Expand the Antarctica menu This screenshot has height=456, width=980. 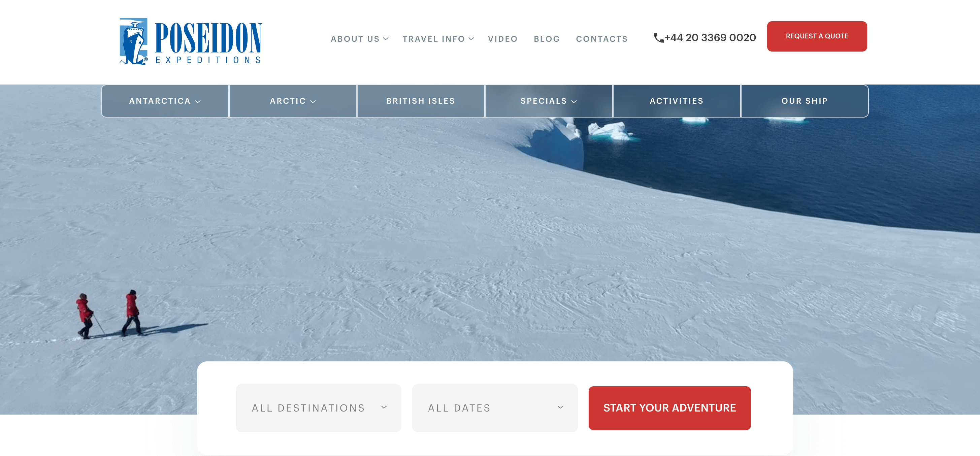[x=165, y=101]
